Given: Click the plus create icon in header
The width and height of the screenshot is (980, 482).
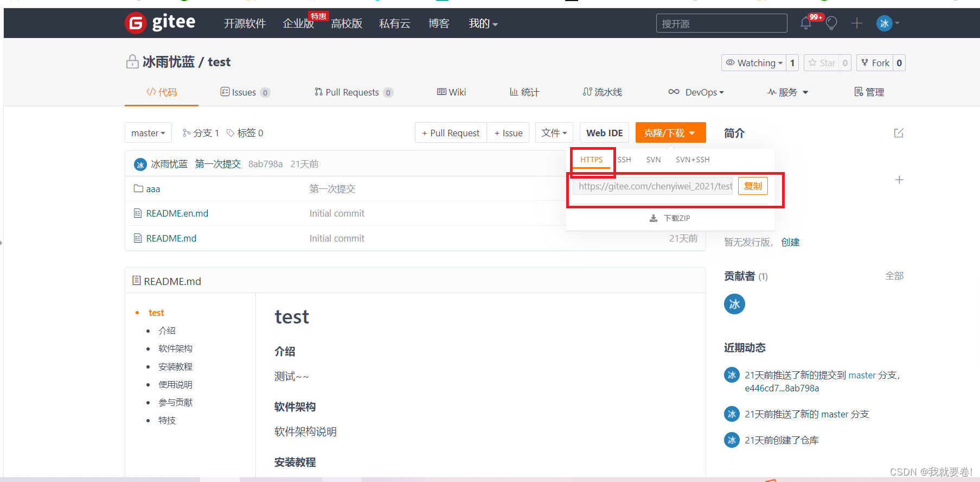Looking at the screenshot, I should tap(857, 23).
